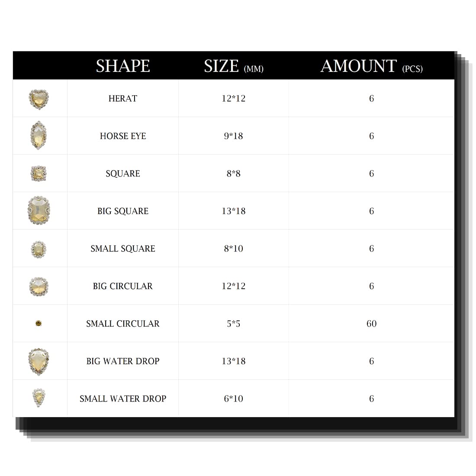Click the 60 amount value
The width and height of the screenshot is (476, 476).
click(371, 324)
